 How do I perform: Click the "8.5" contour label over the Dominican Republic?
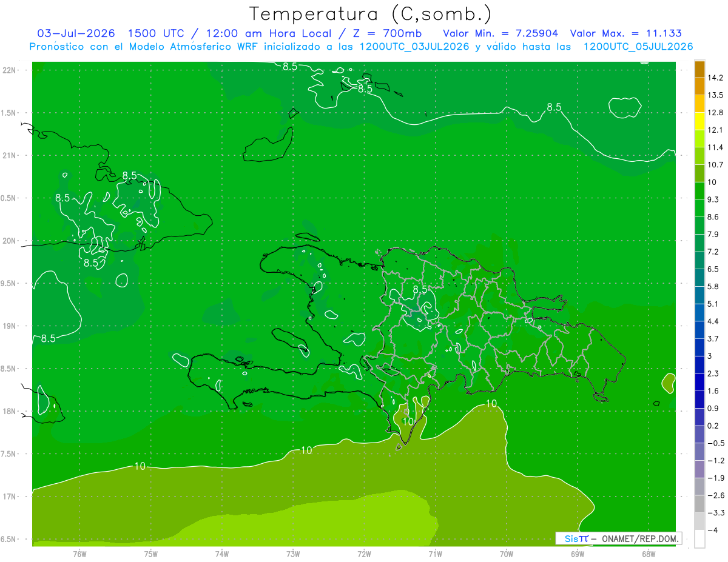(x=420, y=290)
